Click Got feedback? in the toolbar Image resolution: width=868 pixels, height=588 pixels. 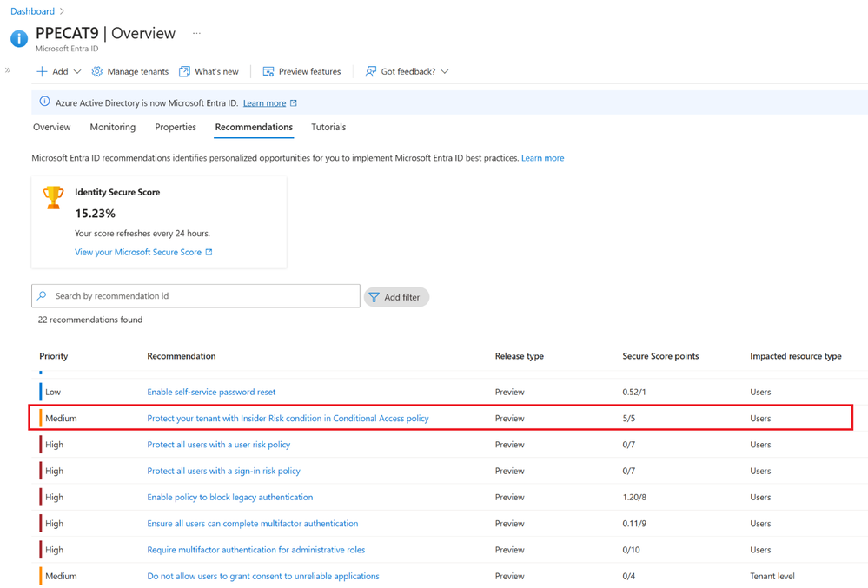(408, 71)
